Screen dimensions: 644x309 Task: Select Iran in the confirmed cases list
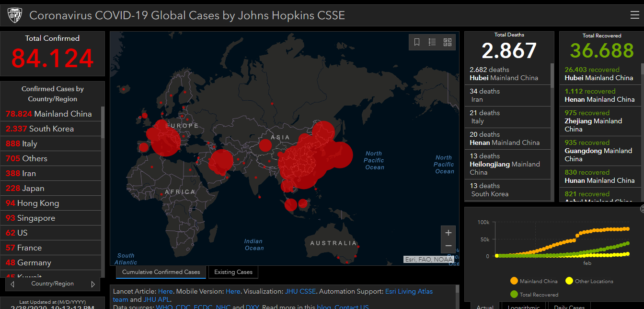pyautogui.click(x=52, y=174)
